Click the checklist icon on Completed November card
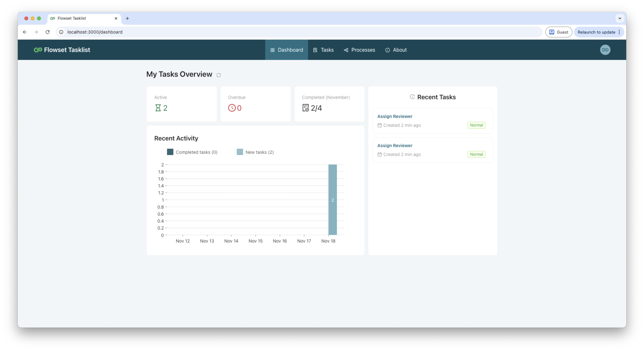Viewport: 644px width, 351px height. [x=306, y=108]
